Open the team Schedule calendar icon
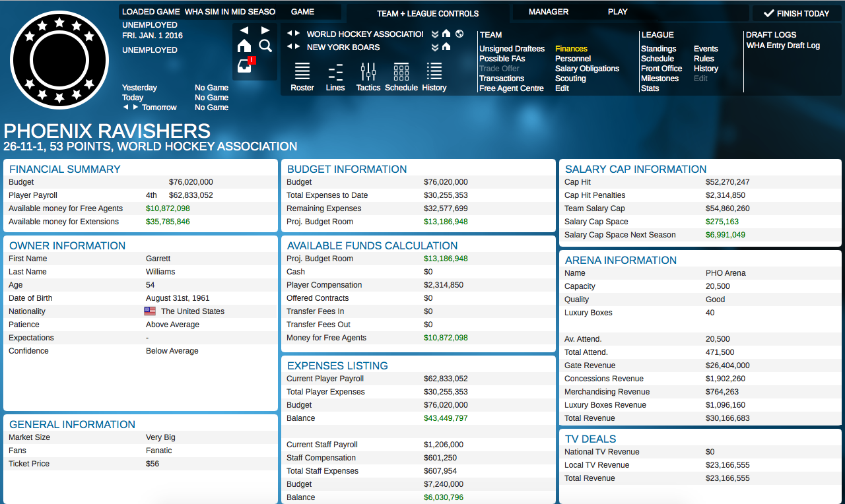Image resolution: width=845 pixels, height=504 pixels. (401, 77)
